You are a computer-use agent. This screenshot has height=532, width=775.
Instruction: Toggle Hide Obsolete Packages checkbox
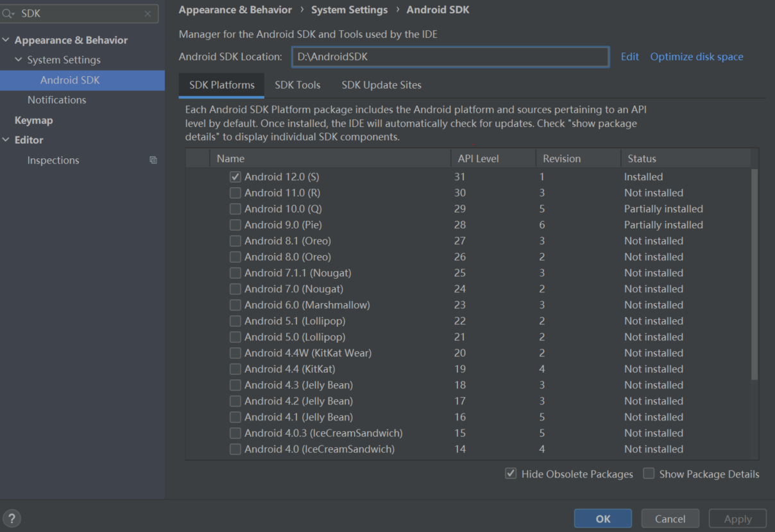[x=511, y=474]
